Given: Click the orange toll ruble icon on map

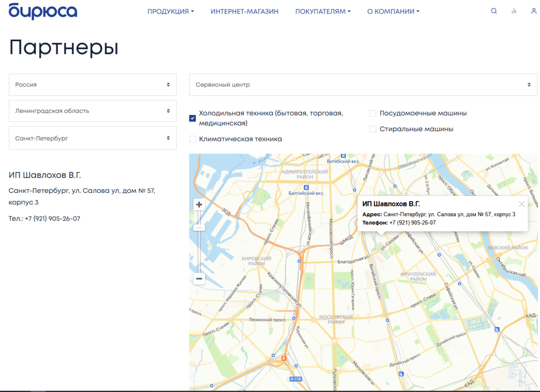Looking at the screenshot, I should 284,358.
